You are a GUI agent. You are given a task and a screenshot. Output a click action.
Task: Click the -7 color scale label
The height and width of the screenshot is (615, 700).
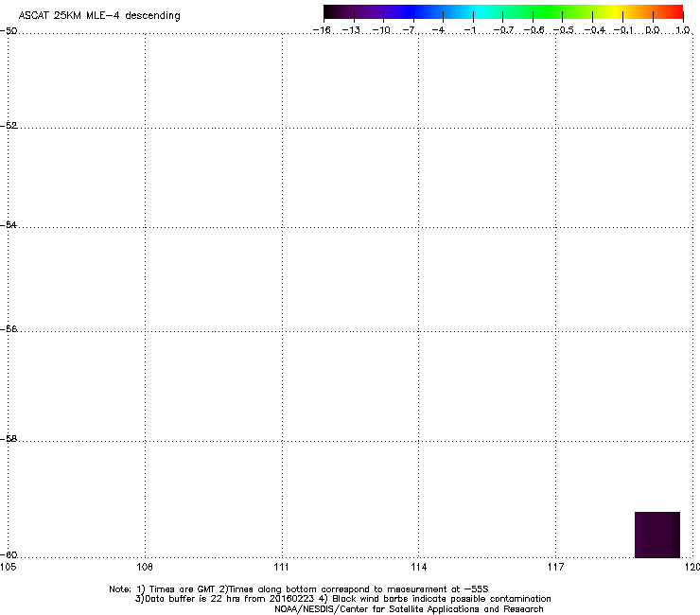410,30
